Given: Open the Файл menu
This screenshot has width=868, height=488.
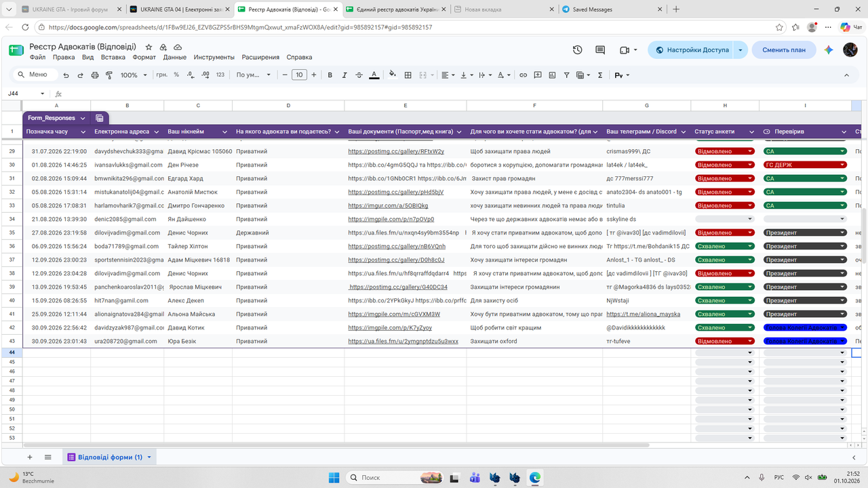Looking at the screenshot, I should (37, 58).
